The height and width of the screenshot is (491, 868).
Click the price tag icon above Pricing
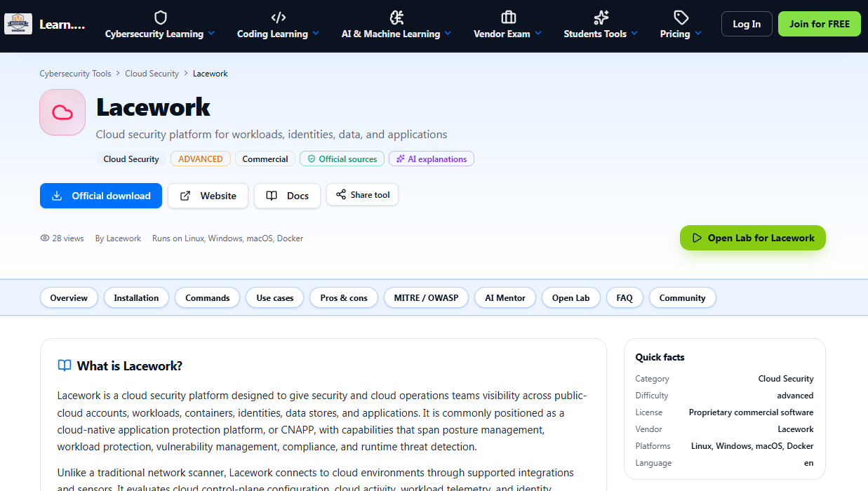681,17
